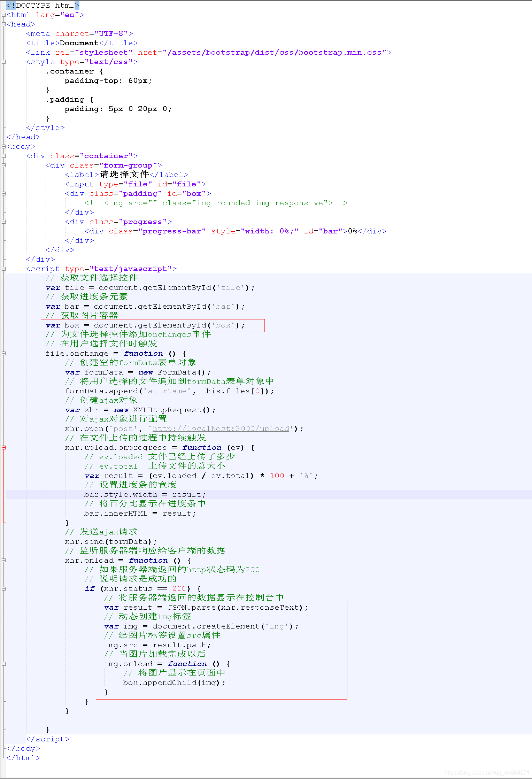Click the var formData = new FormData(); line
This screenshot has width=532, height=779.
point(138,372)
